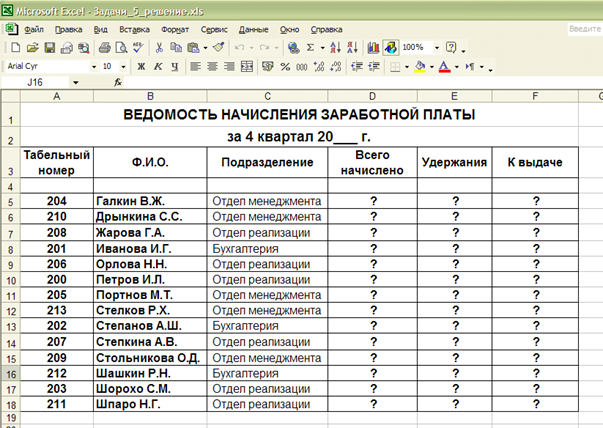This screenshot has width=603, height=428.
Task: Click Merge and Center icon
Action: 247,67
